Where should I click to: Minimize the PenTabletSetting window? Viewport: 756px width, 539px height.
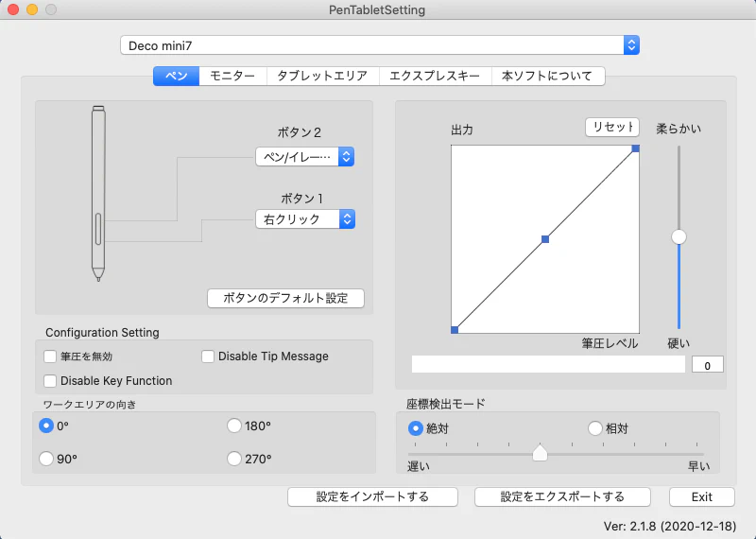point(32,9)
